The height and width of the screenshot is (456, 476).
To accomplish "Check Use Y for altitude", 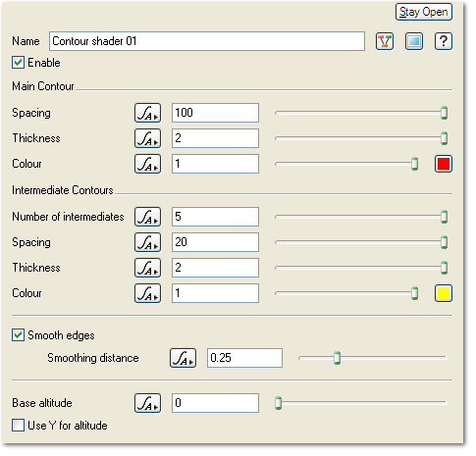I will point(18,426).
